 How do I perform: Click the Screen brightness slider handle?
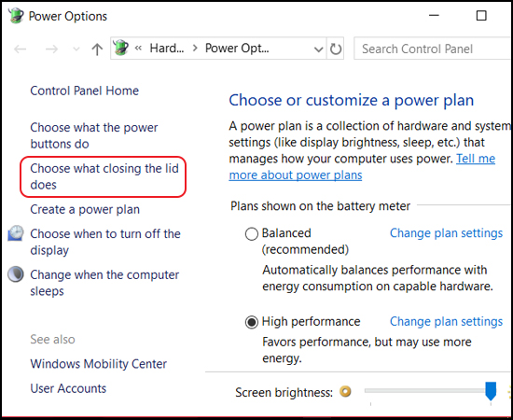click(x=491, y=391)
